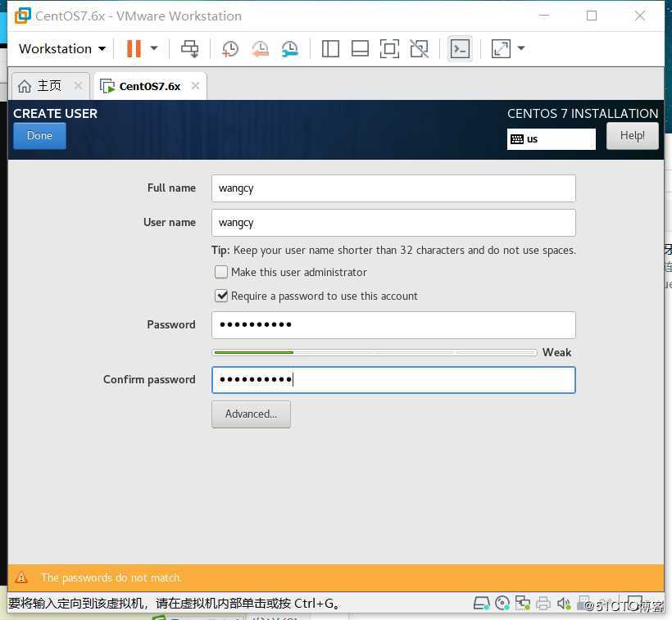Click the Help! button
Viewport: 672px width, 620px height.
pos(632,136)
